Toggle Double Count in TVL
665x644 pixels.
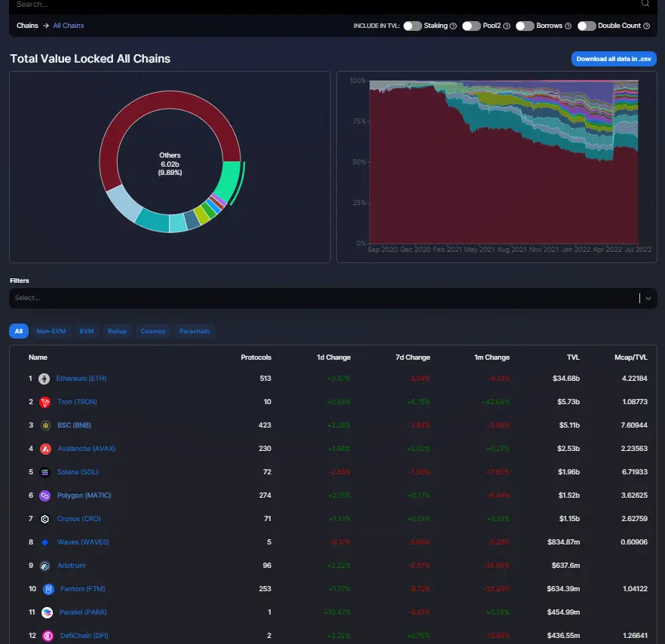tap(587, 26)
